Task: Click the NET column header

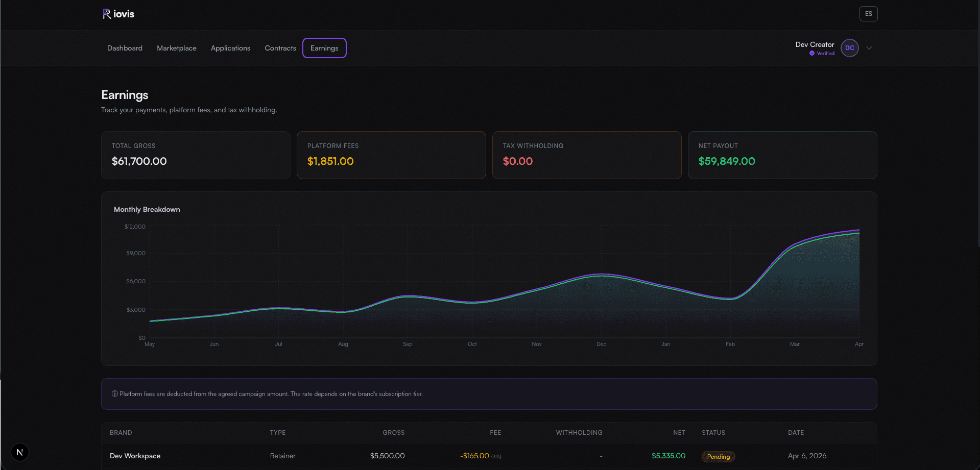Action: (679, 433)
